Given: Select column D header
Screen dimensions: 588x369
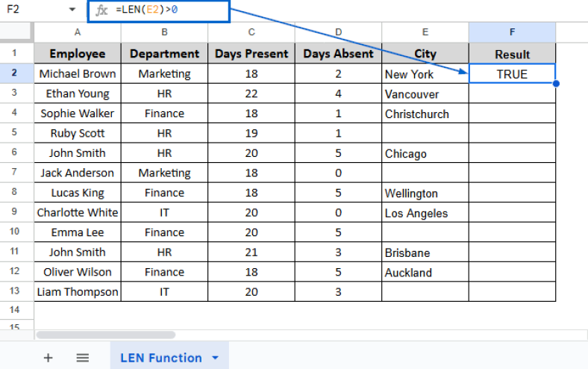Looking at the screenshot, I should [x=338, y=32].
